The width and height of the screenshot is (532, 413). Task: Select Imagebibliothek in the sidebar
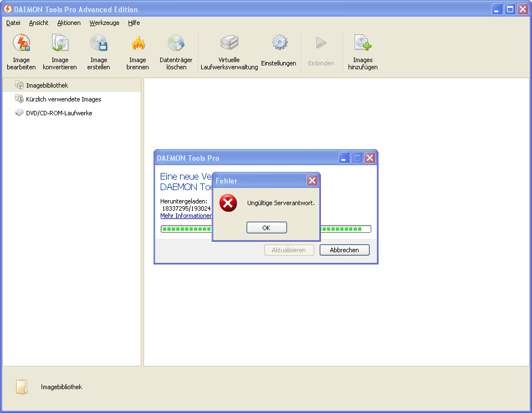click(47, 85)
